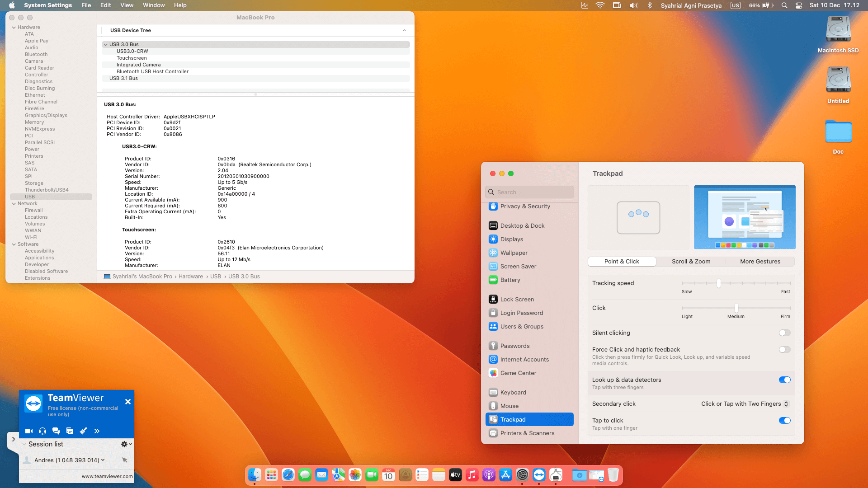Collapse the Hardware section in the sidebar
Viewport: 868px width, 488px height.
(x=14, y=28)
